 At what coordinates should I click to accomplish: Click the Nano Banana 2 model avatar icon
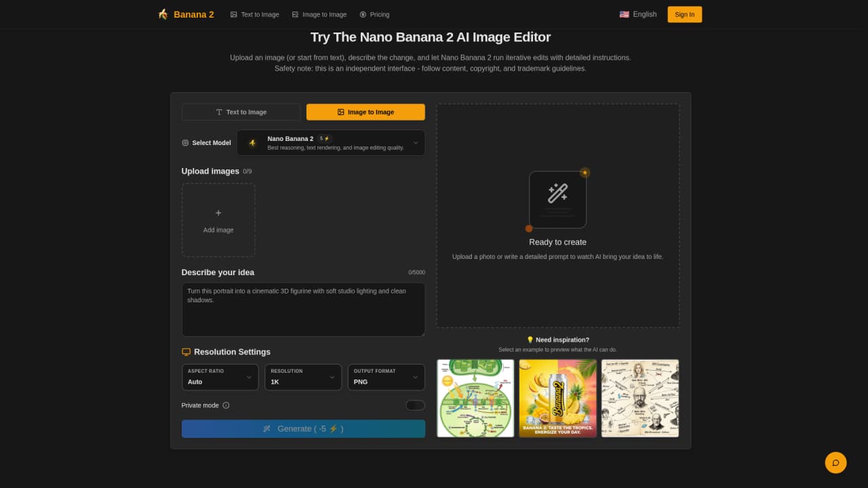pyautogui.click(x=252, y=143)
